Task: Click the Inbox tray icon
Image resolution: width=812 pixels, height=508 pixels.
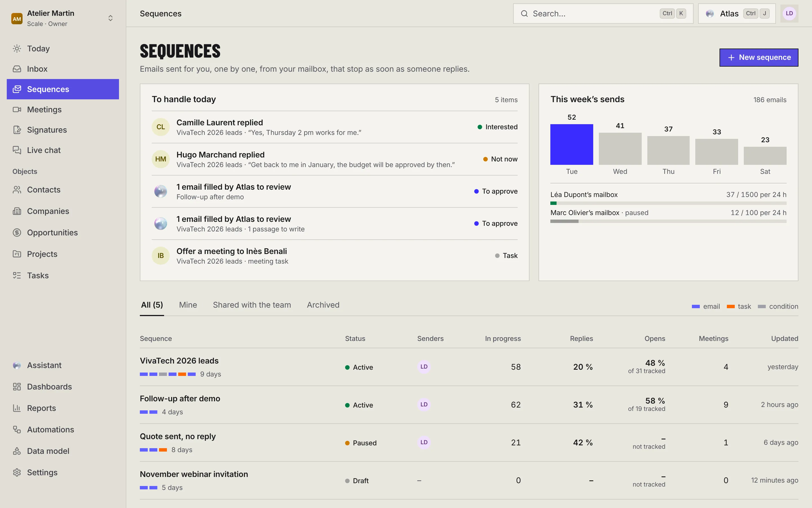Action: 17,69
